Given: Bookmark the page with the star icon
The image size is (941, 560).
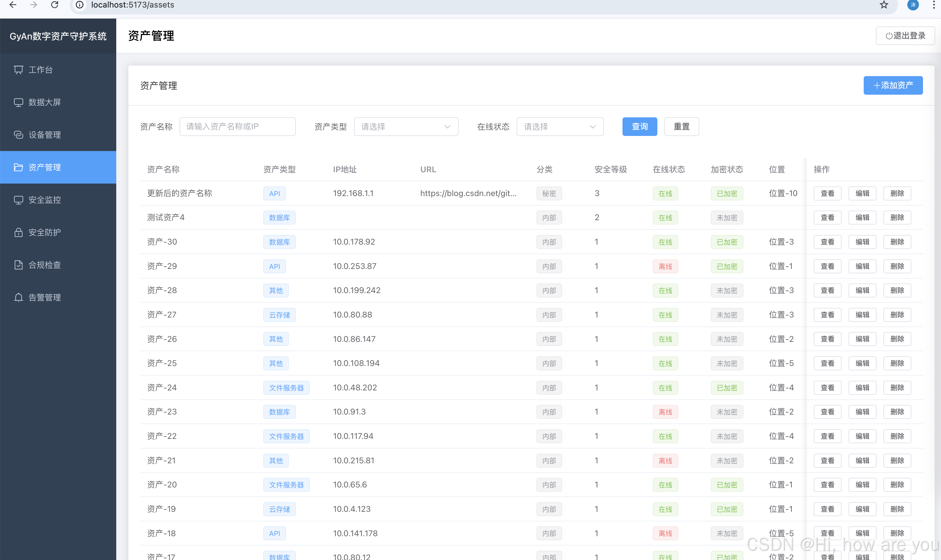Looking at the screenshot, I should pyautogui.click(x=884, y=5).
